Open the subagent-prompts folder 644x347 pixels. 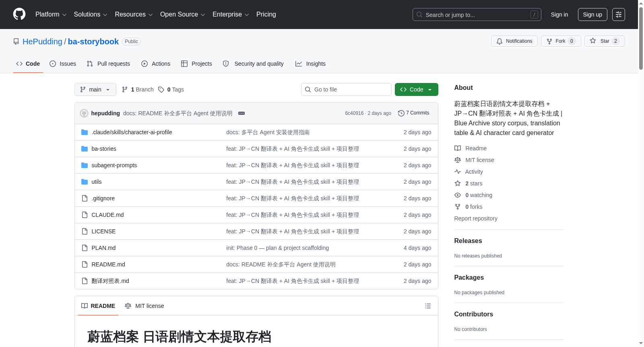[114, 165]
